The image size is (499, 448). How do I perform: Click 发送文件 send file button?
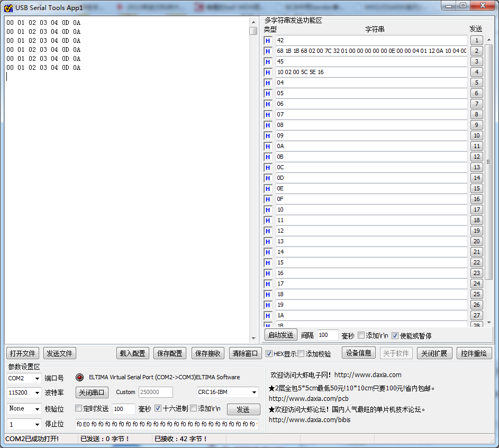(x=59, y=353)
